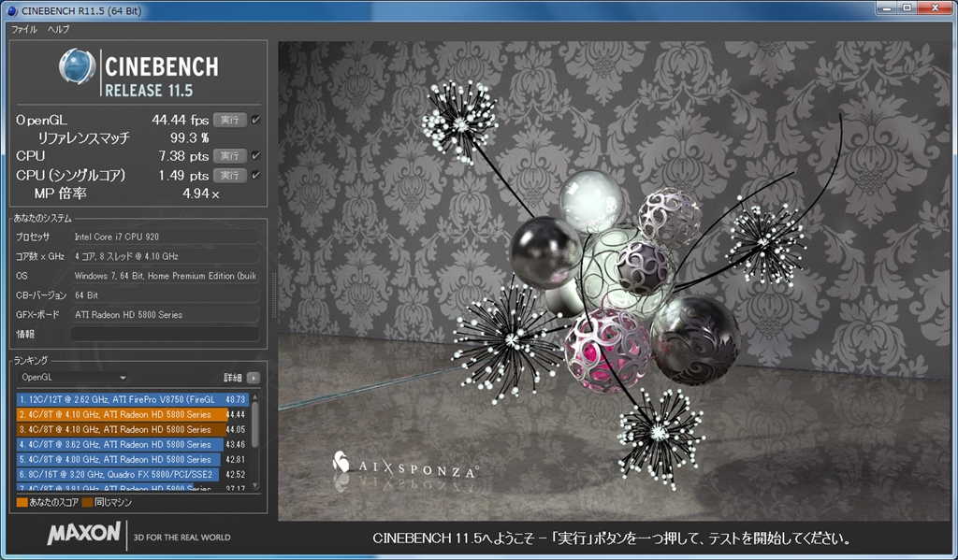Click the GFX-ボード field ATI Radeon

[165, 314]
